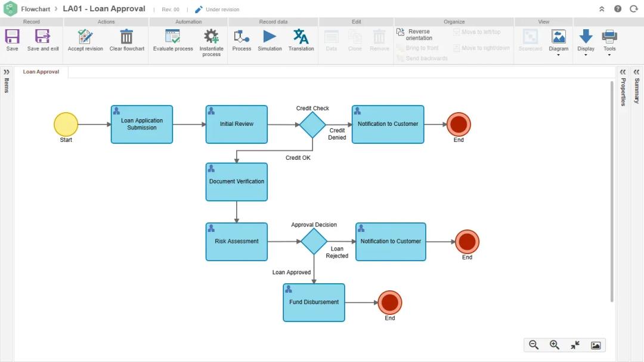Accept the revision with the ribbon icon
The height and width of the screenshot is (362, 644).
pyautogui.click(x=85, y=38)
